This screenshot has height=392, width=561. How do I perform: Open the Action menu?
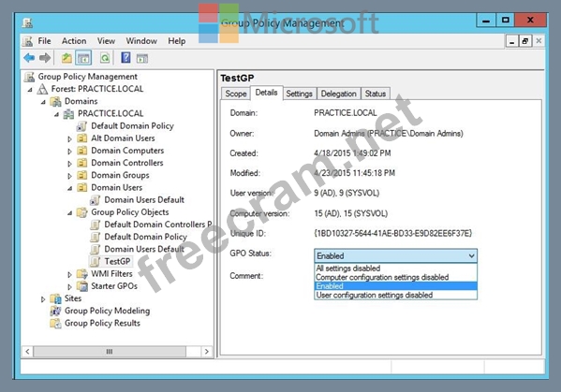click(74, 41)
